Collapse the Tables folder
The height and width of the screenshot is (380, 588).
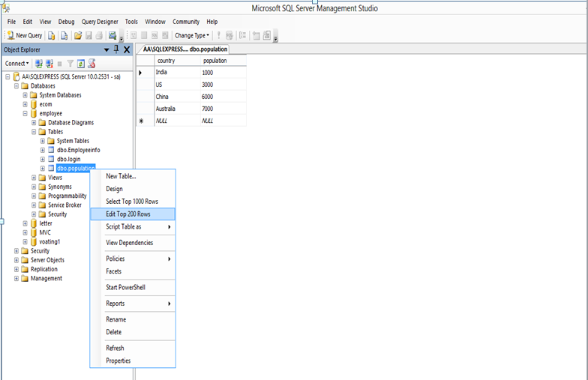(34, 132)
